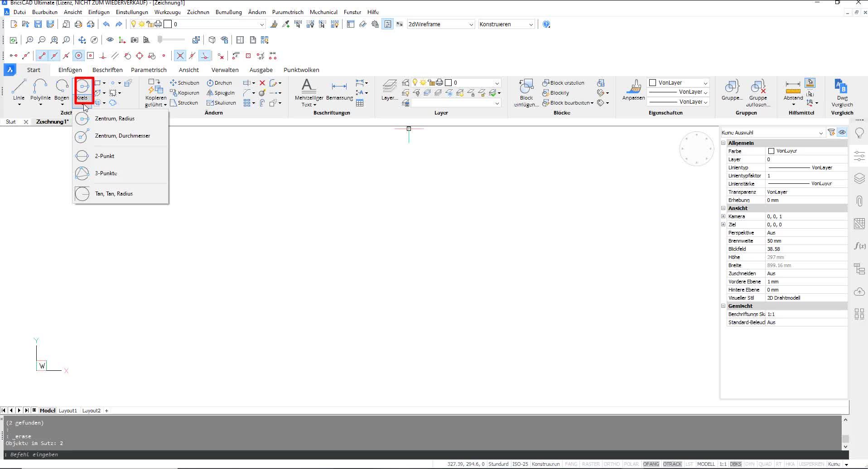Open the attachments paperclip panel icon
Image resolution: width=868 pixels, height=469 pixels.
pyautogui.click(x=859, y=201)
